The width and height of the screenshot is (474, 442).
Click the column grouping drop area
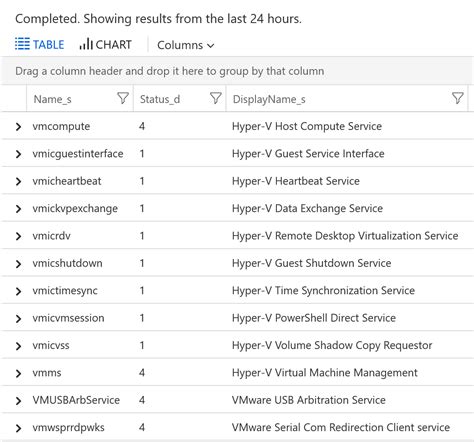pos(237,71)
